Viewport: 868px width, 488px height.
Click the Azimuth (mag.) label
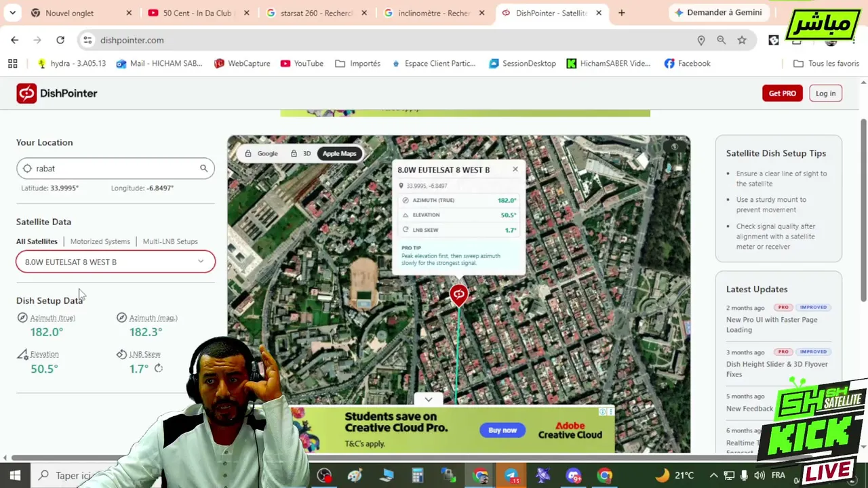(153, 318)
